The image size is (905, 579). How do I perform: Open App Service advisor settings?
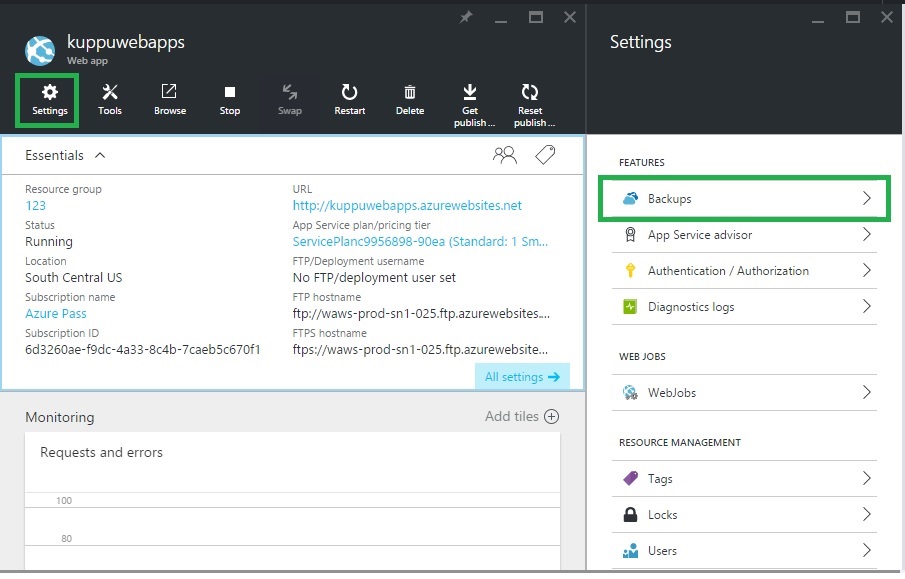[x=743, y=235]
